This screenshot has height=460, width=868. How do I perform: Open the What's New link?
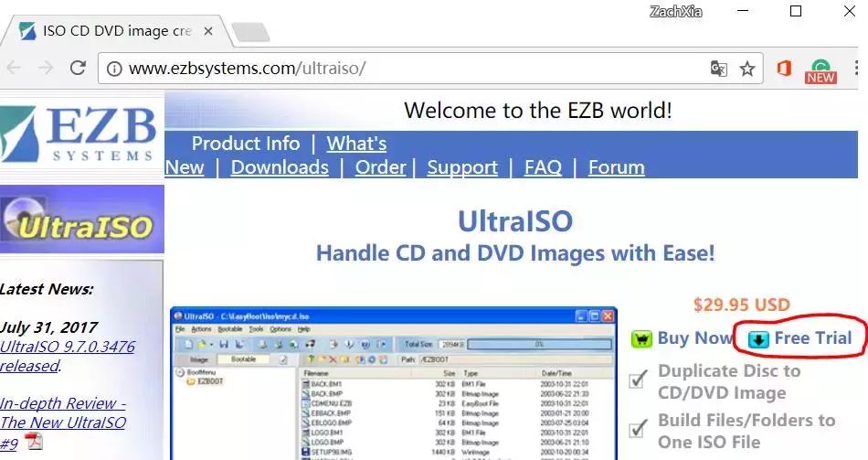356,144
